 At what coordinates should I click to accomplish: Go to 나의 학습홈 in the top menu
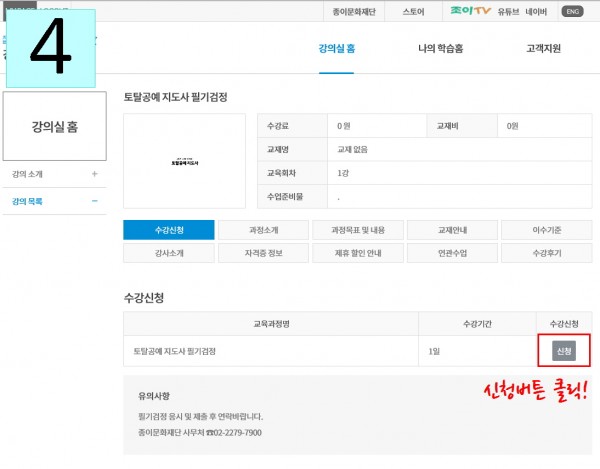point(440,49)
